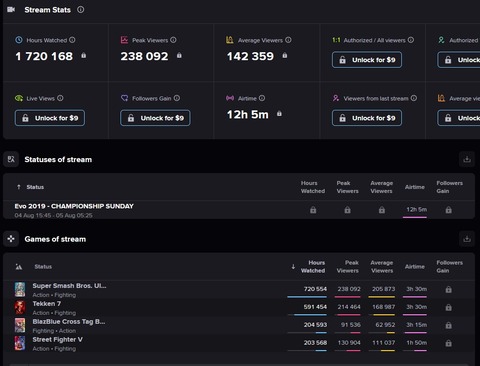The height and width of the screenshot is (366, 480).
Task: Click info icon beside Hours Watched
Action: (72, 40)
